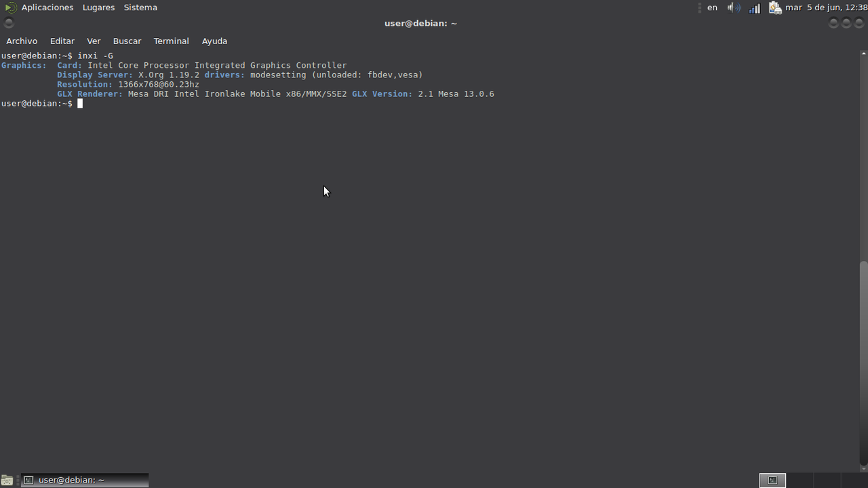The width and height of the screenshot is (868, 488).
Task: Click the 'en' keyboard layout indicator
Action: [x=712, y=7]
